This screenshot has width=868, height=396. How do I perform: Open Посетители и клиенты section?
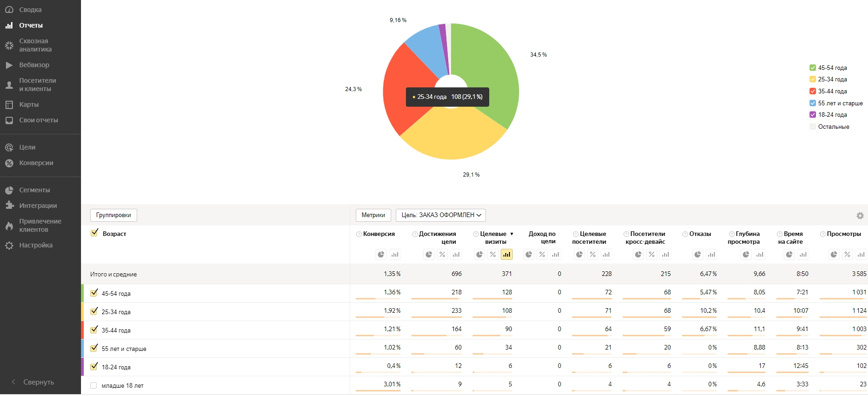tap(37, 85)
